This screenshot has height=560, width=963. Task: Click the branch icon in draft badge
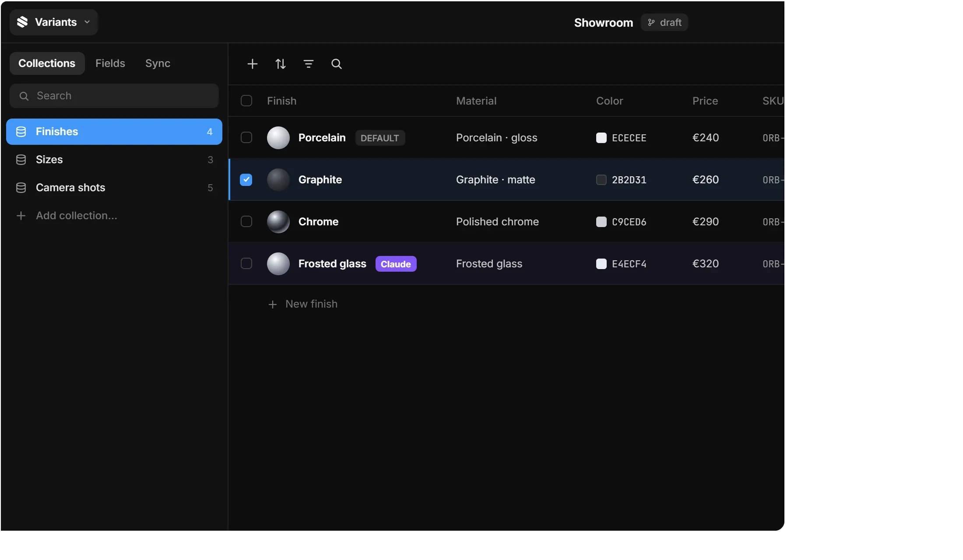(651, 22)
